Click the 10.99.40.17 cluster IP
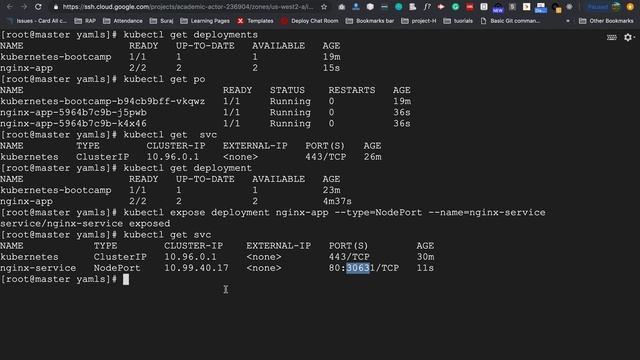 click(x=196, y=268)
